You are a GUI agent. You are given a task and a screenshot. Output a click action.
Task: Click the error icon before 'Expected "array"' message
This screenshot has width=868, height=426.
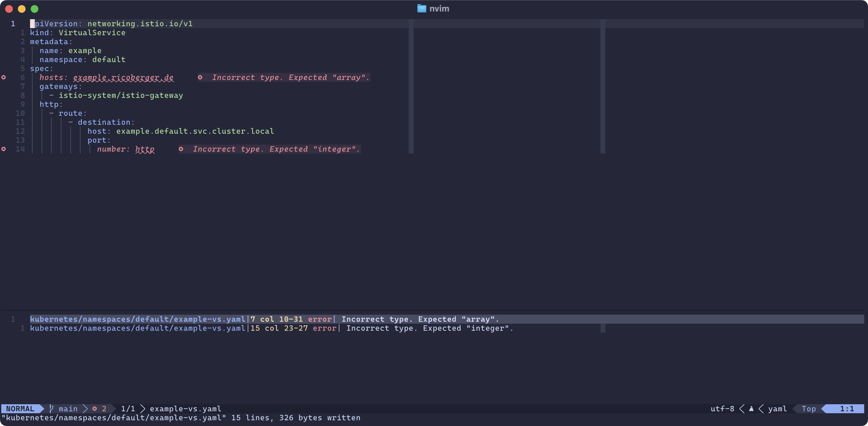pos(200,78)
